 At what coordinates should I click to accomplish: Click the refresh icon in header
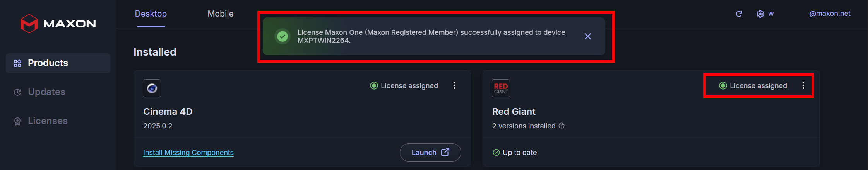[x=739, y=14]
